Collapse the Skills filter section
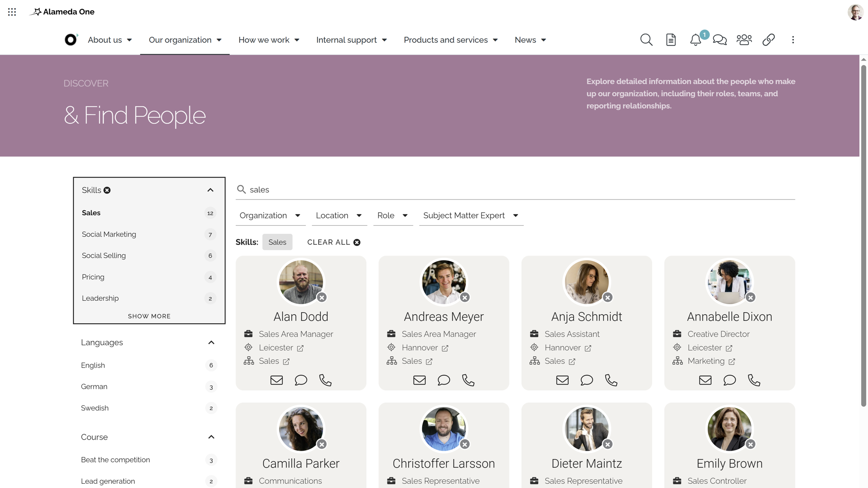This screenshot has width=868, height=488. [210, 190]
